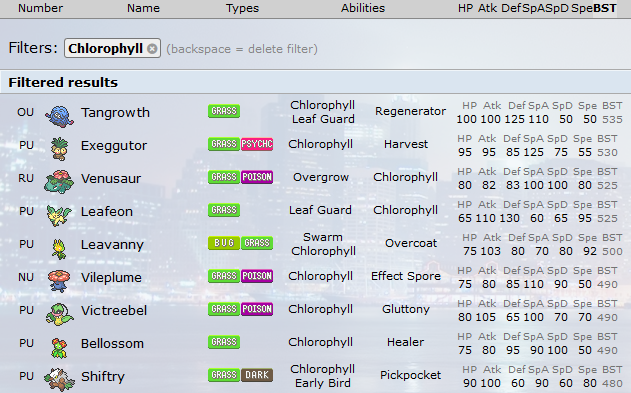The width and height of the screenshot is (631, 393).
Task: Click Leavanny's Swarm ability
Action: pyautogui.click(x=323, y=237)
